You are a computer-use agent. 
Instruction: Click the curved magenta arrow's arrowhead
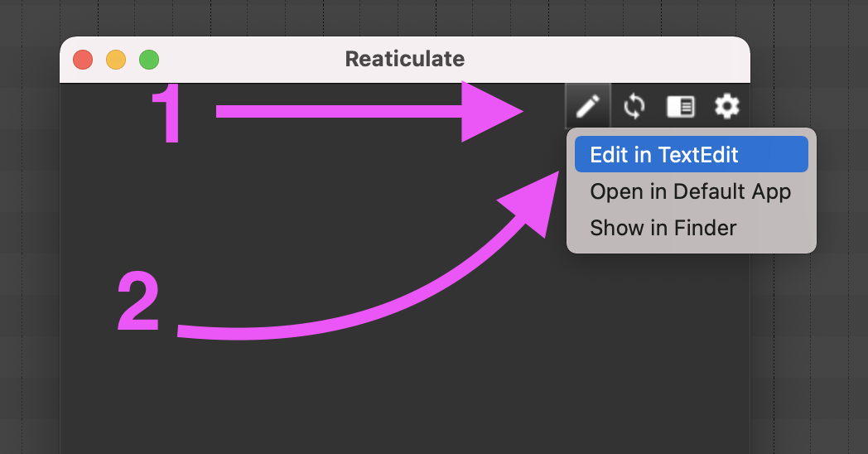coord(530,203)
